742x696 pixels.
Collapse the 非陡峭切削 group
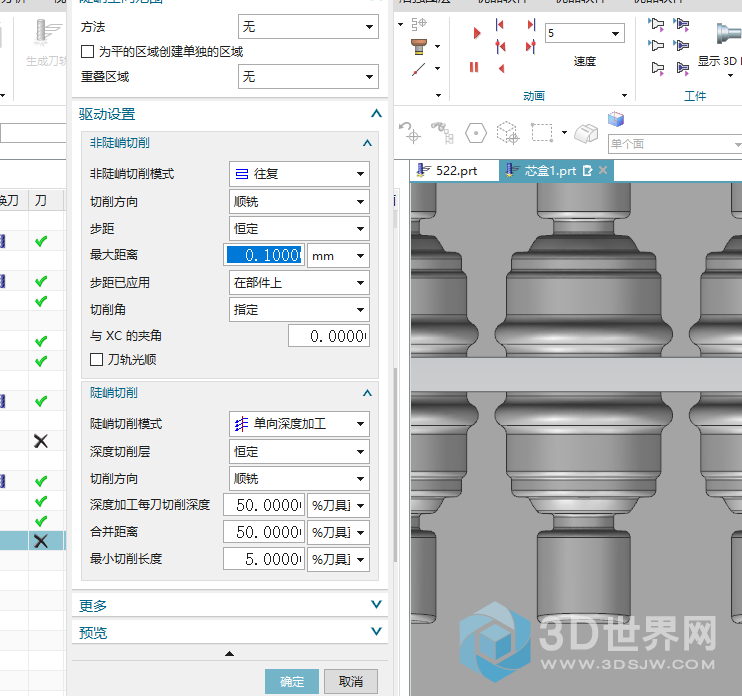click(x=367, y=143)
